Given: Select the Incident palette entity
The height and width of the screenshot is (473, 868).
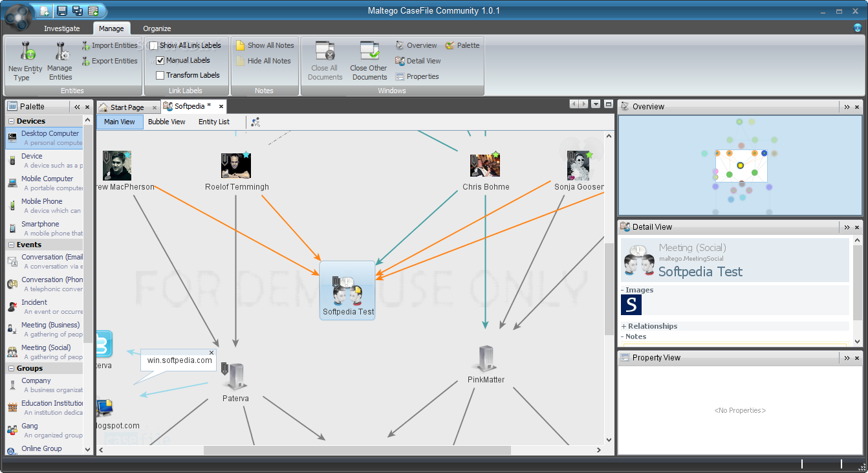Looking at the screenshot, I should (45, 307).
